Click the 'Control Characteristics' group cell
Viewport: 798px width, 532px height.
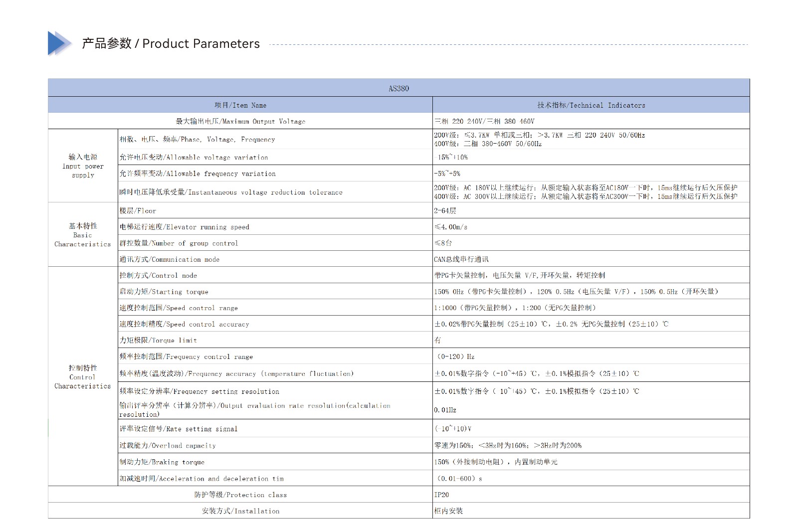tap(83, 376)
